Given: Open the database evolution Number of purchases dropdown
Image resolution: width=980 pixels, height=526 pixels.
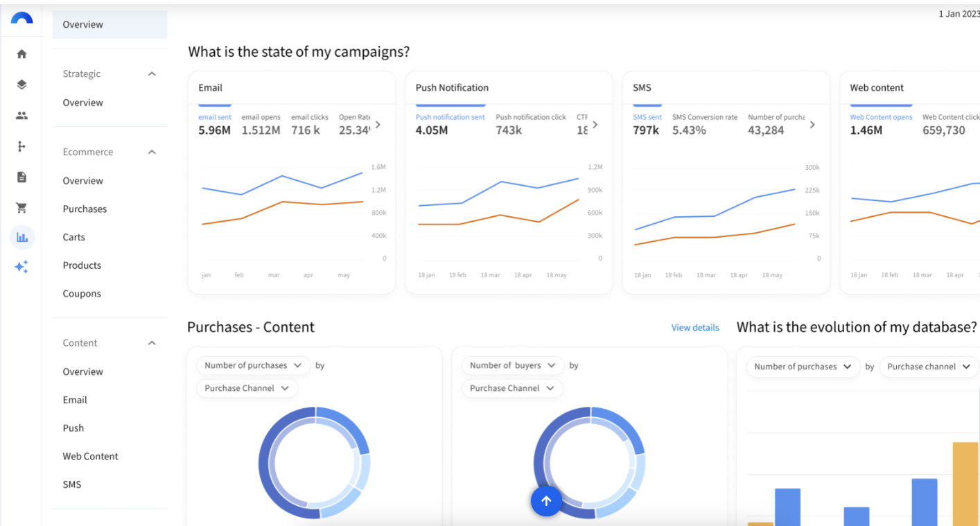Looking at the screenshot, I should pyautogui.click(x=803, y=367).
